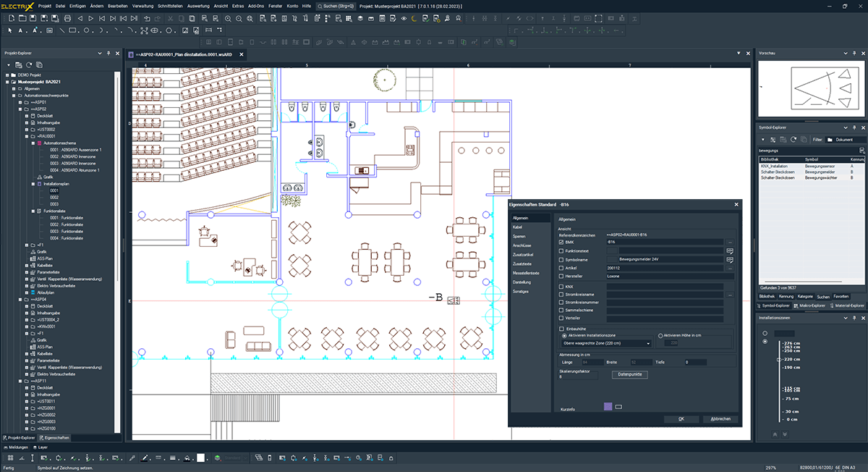This screenshot has height=472, width=868.
Task: Enable the Hersteller checkbox
Action: [x=562, y=276]
